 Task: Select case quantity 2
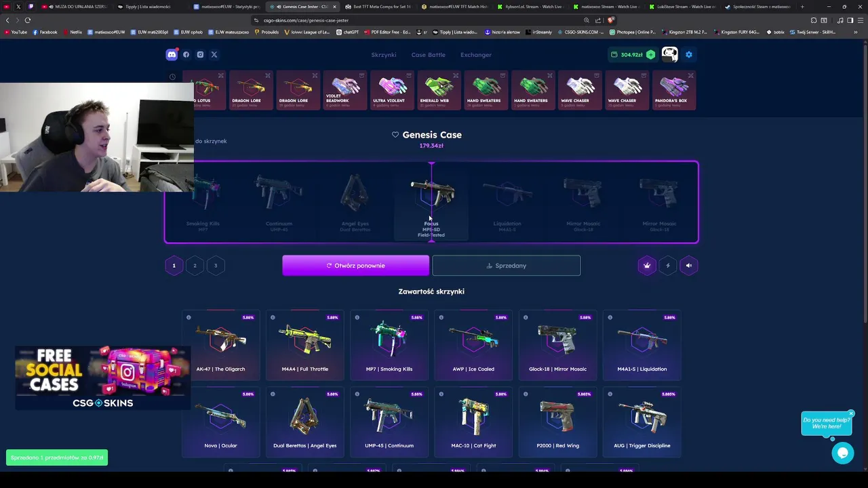pos(195,266)
